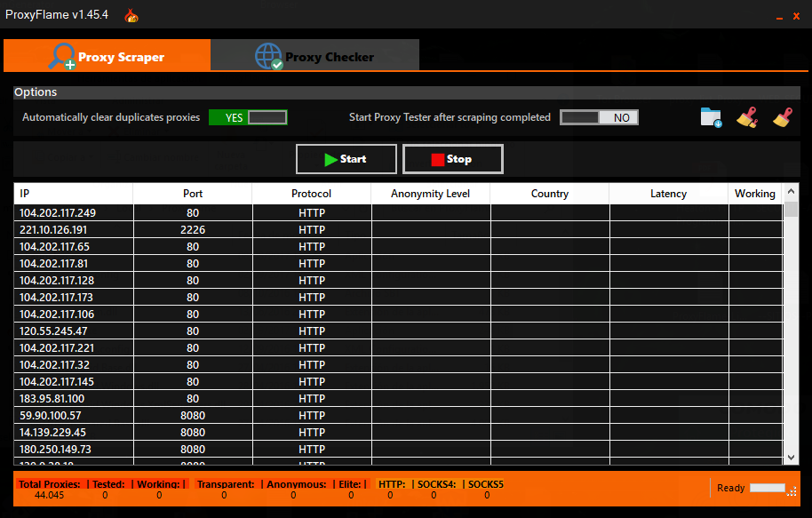Viewport: 812px width, 518px height.
Task: Click the broom with red handle icon
Action: coord(747,117)
